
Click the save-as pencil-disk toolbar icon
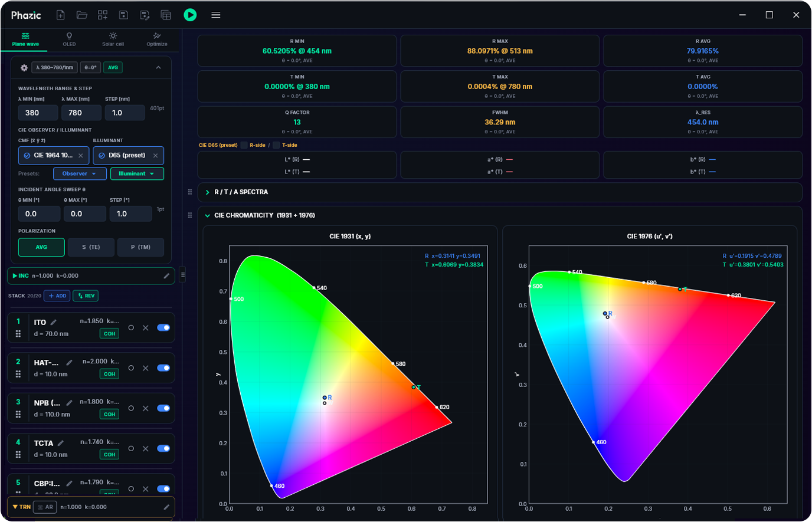coord(145,15)
